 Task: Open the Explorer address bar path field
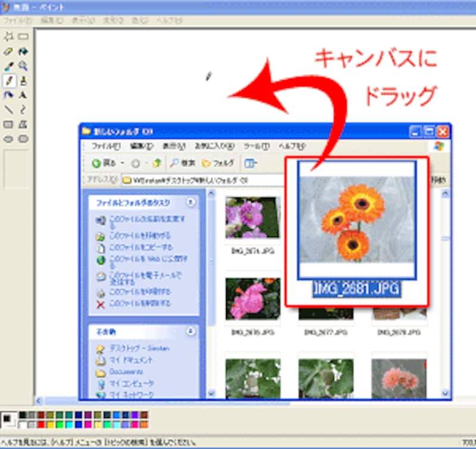pos(203,180)
